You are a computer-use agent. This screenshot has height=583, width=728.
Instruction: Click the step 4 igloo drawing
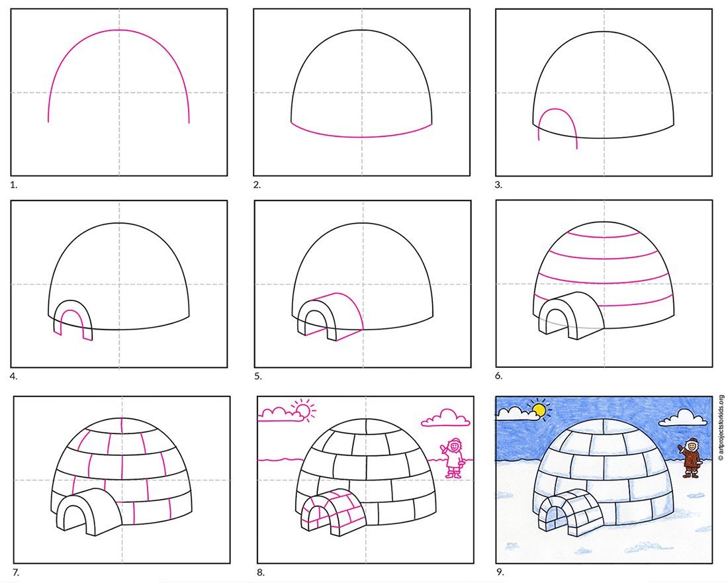119,284
